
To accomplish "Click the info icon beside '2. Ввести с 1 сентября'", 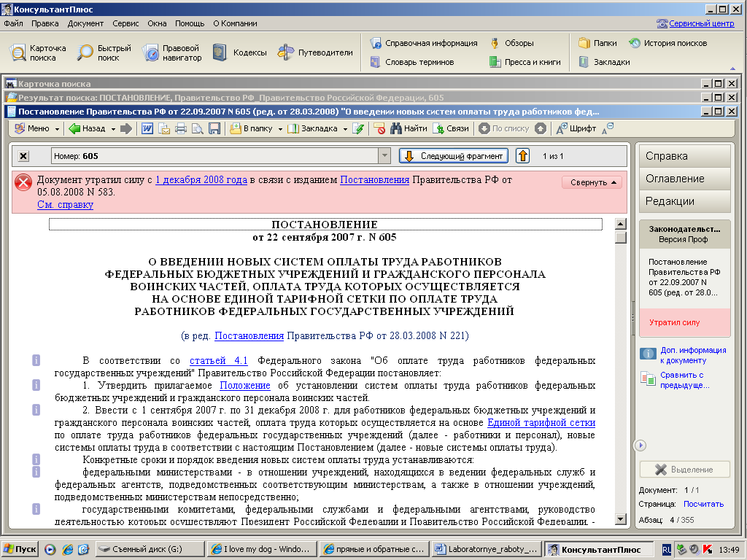I will 36,410.
